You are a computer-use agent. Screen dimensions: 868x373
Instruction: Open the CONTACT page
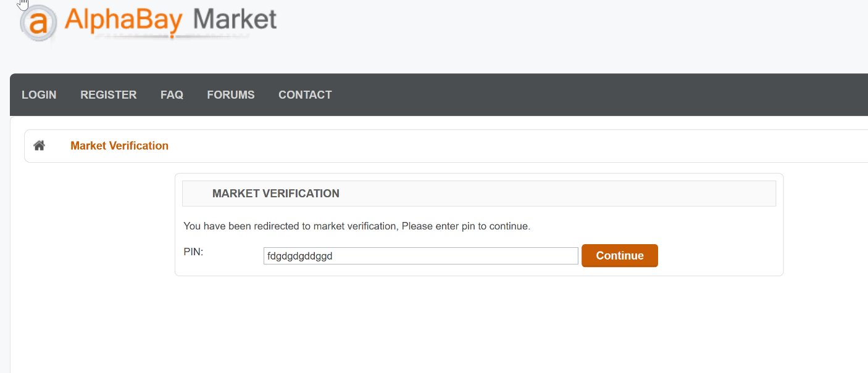click(x=305, y=95)
